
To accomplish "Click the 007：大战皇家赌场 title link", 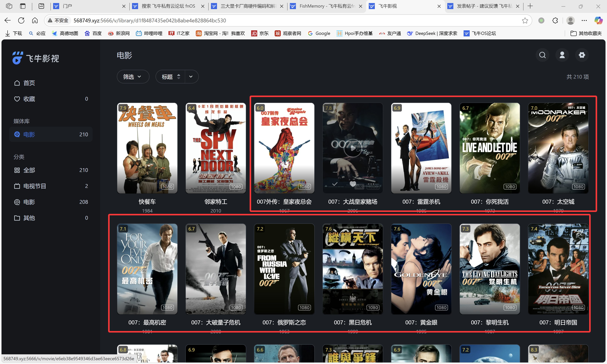I will tap(353, 202).
